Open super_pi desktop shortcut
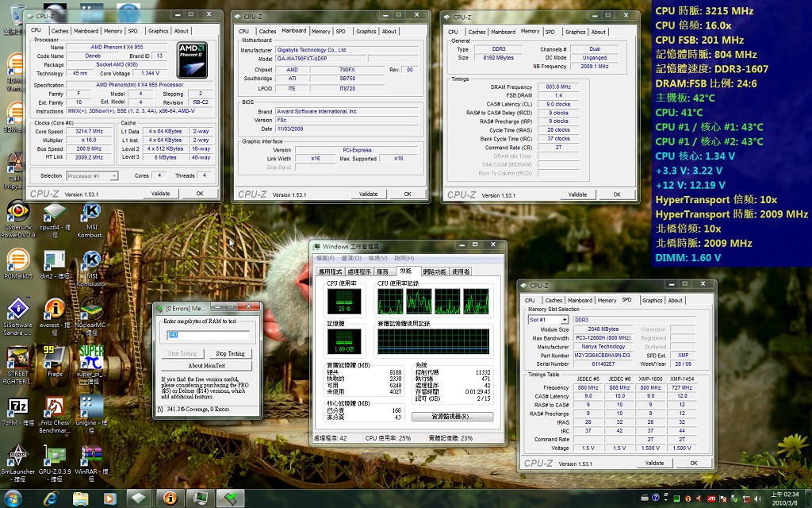 (x=92, y=365)
